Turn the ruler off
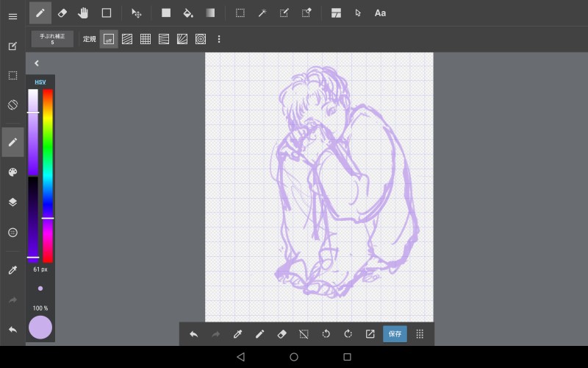Viewport: 588px width, 368px height. click(x=109, y=39)
